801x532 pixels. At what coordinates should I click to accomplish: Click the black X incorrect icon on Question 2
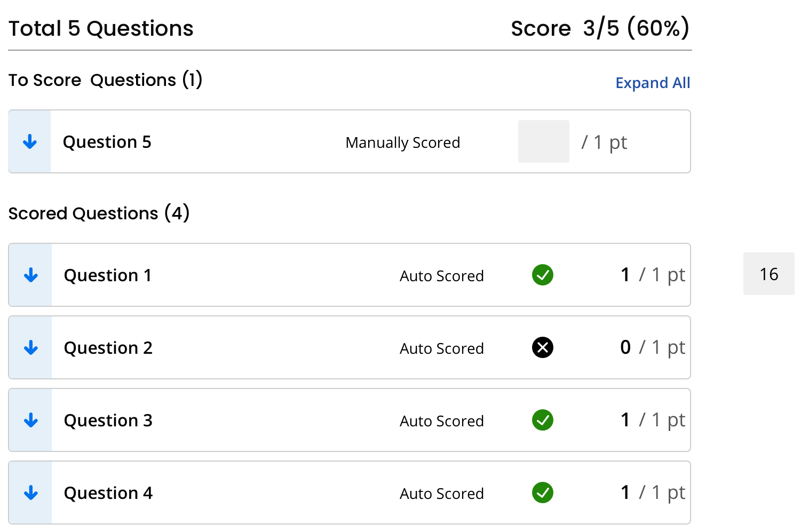(542, 347)
